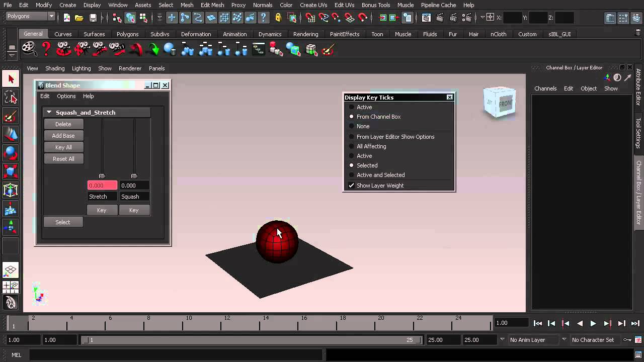Viewport: 644px width, 362px height.
Task: Select the Lasso tool in the toolbox
Action: coord(11,98)
